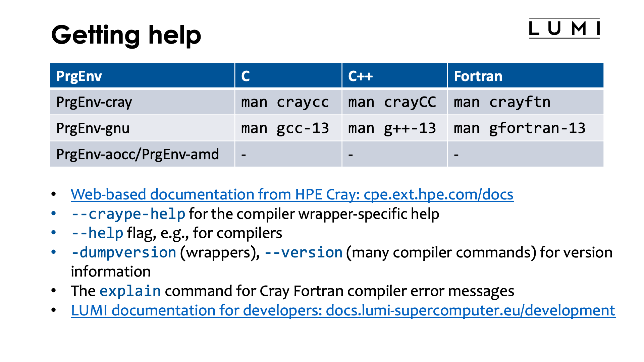Click the PrgEnv-cray row label
The height and width of the screenshot is (362, 644).
94,102
